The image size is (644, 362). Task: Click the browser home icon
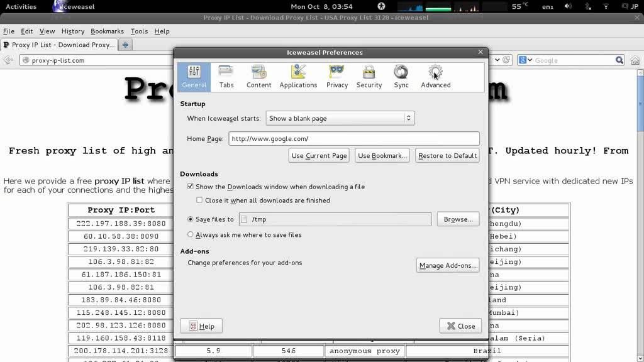[x=635, y=60]
